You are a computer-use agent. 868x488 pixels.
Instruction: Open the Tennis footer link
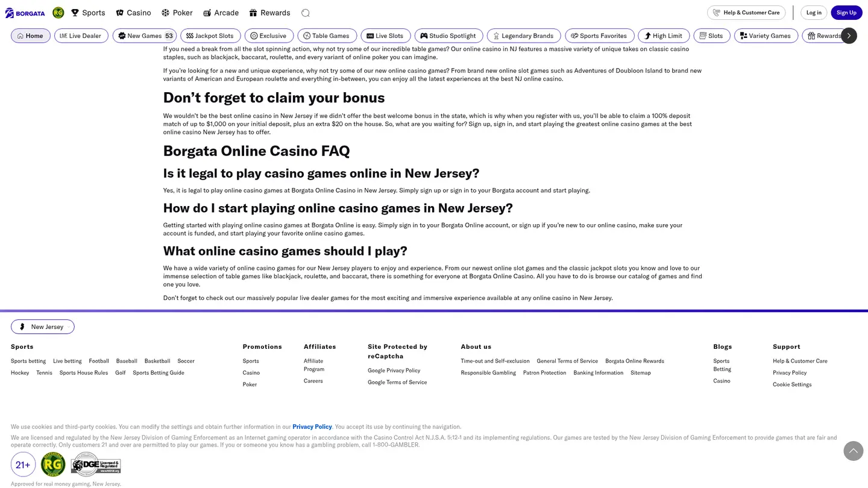[44, 372]
